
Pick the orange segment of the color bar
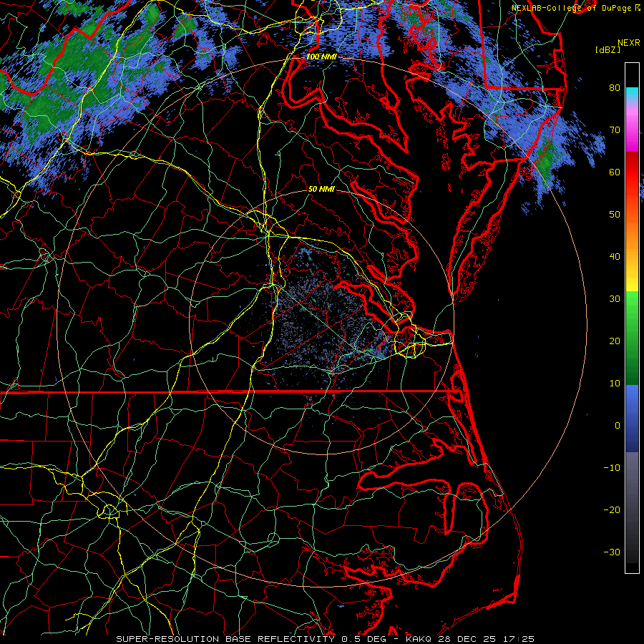[632, 236]
